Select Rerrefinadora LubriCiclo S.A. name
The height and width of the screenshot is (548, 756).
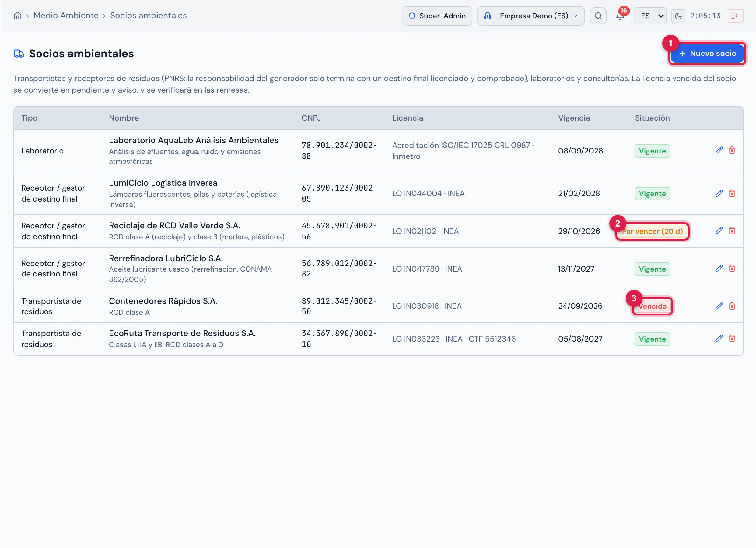tap(166, 258)
